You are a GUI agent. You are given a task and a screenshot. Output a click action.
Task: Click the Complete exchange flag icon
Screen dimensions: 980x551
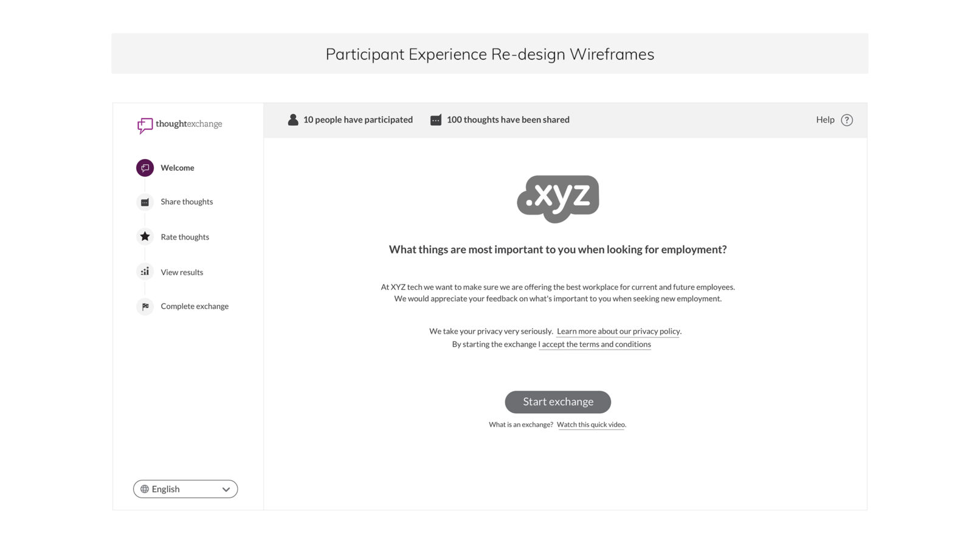click(145, 307)
